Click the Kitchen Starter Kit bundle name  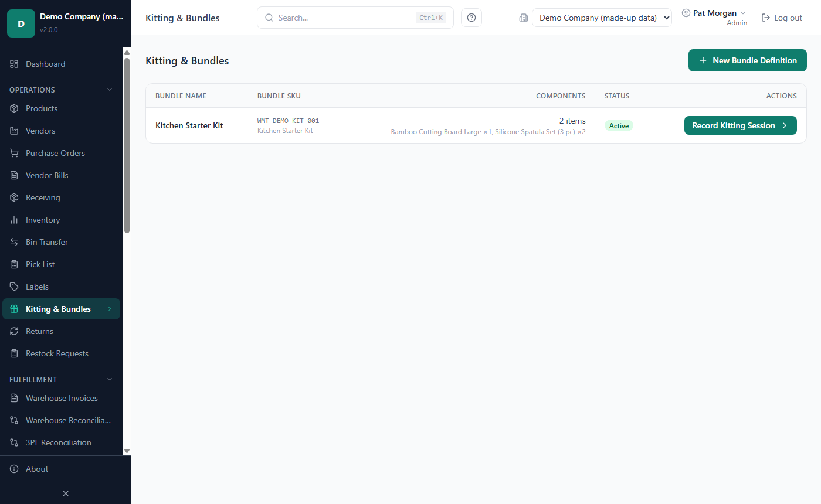click(x=189, y=125)
